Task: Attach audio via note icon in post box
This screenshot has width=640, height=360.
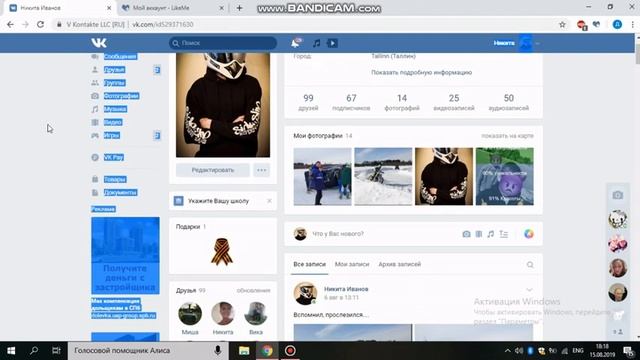Action: tap(491, 234)
